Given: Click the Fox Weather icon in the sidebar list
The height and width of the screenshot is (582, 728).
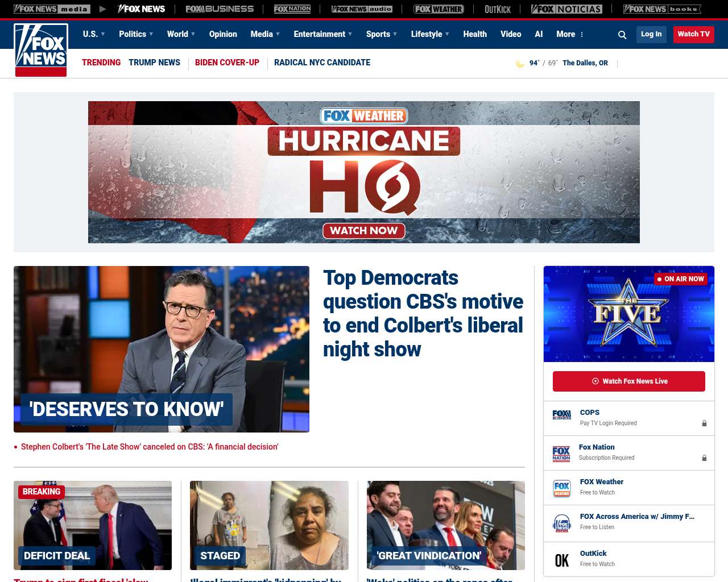Looking at the screenshot, I should tap(561, 488).
